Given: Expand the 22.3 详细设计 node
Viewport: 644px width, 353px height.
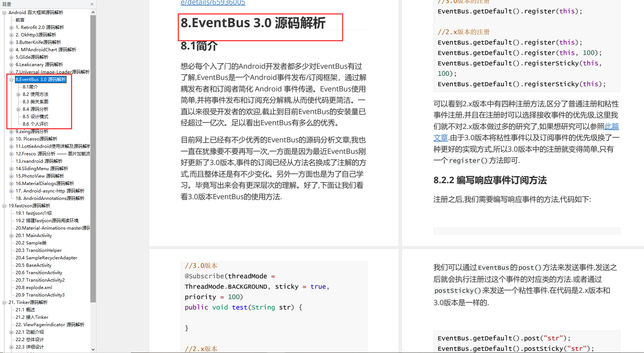Looking at the screenshot, I should [x=12, y=347].
